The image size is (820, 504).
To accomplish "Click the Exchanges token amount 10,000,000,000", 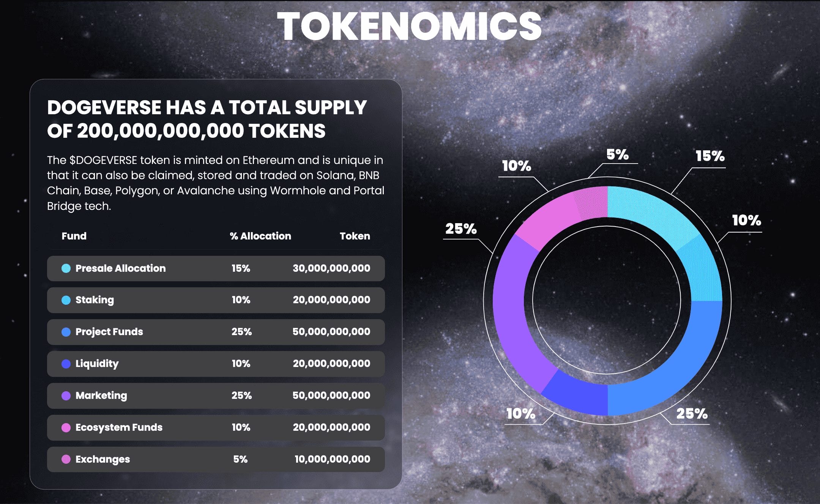I will click(332, 459).
